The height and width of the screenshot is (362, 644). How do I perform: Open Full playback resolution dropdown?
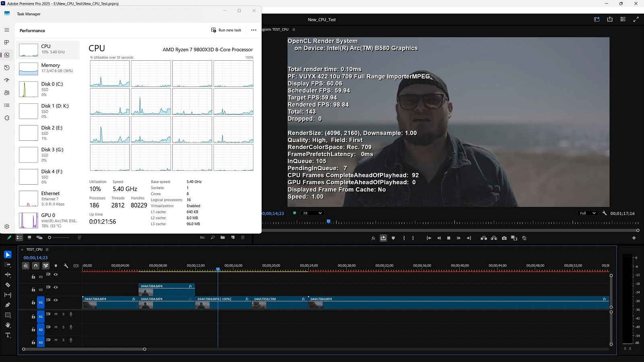[588, 213]
